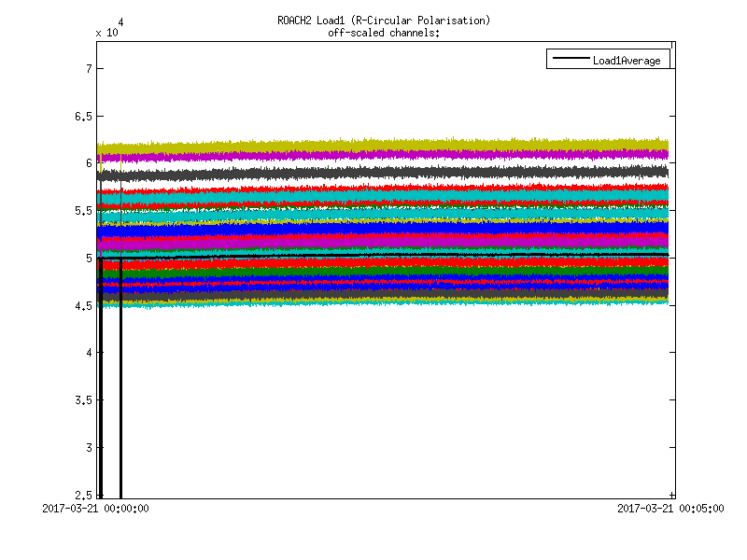Click the black line sample in the legend
747x560 pixels.
pyautogui.click(x=569, y=60)
